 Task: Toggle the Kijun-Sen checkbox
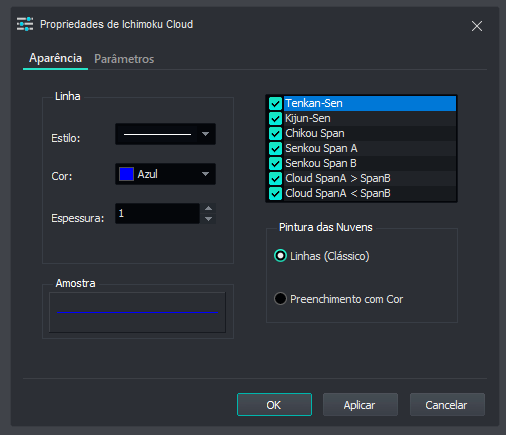[275, 118]
